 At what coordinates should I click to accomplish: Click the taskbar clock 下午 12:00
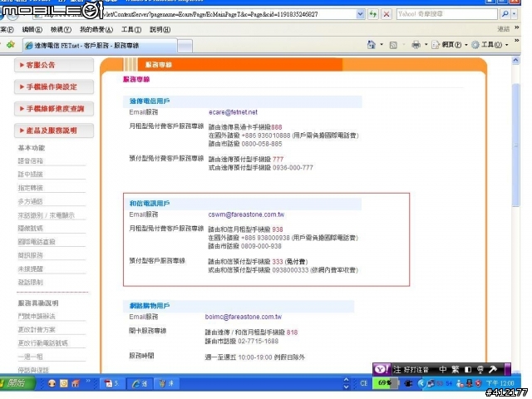click(500, 383)
